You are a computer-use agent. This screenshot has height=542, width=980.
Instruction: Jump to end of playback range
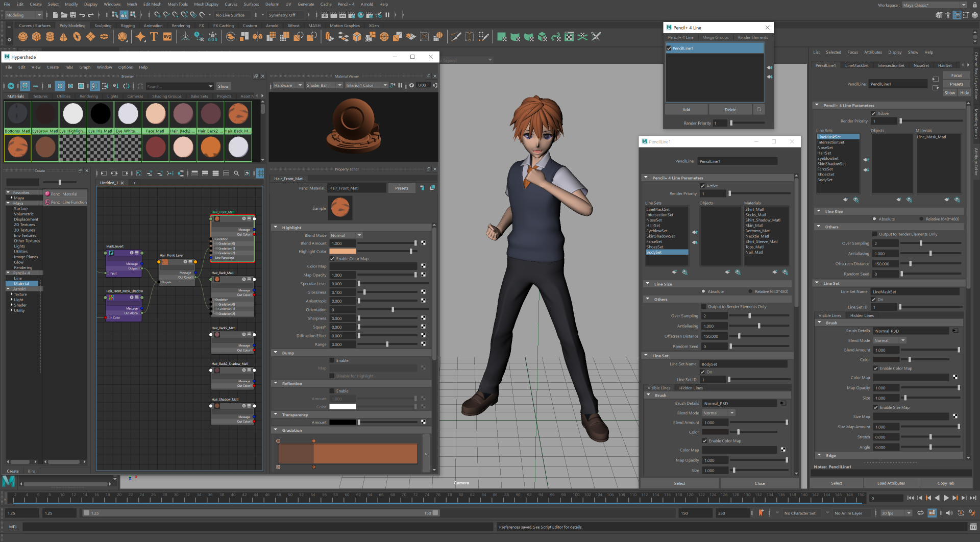[973, 498]
